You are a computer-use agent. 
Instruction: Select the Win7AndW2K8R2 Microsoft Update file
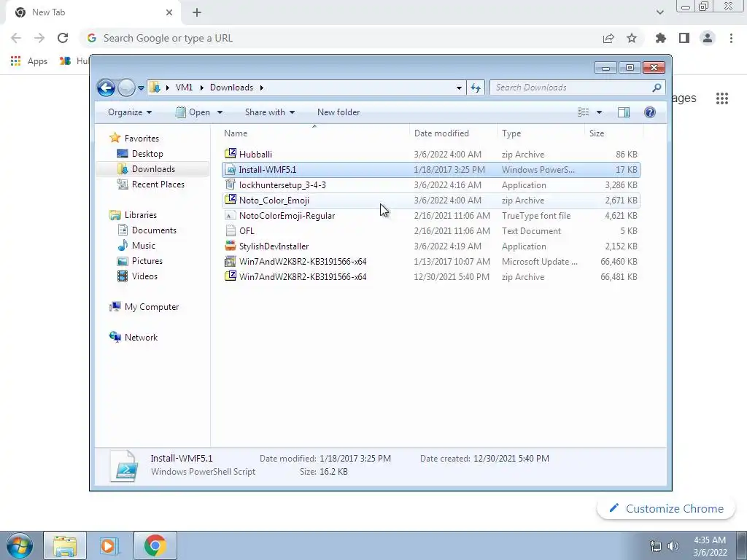[430, 262]
